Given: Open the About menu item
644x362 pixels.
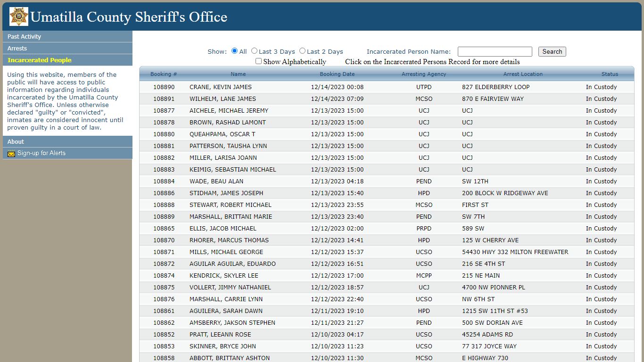Looking at the screenshot, I should [67, 141].
